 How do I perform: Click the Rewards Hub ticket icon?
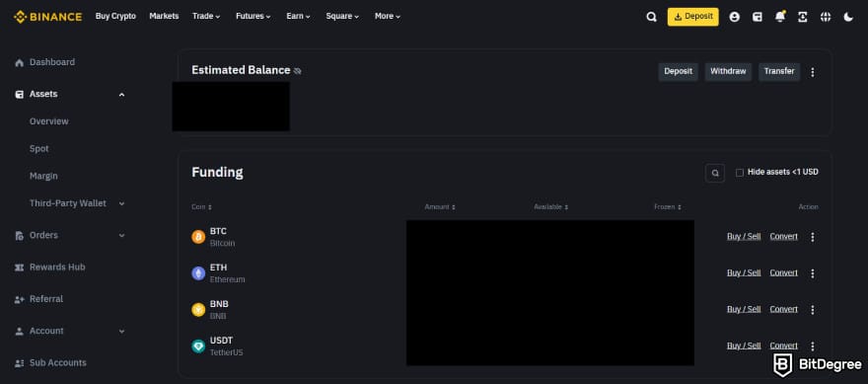point(20,268)
